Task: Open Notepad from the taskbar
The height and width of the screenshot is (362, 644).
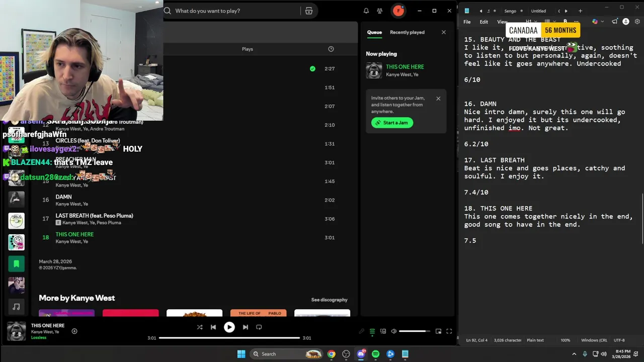Action: 405,354
